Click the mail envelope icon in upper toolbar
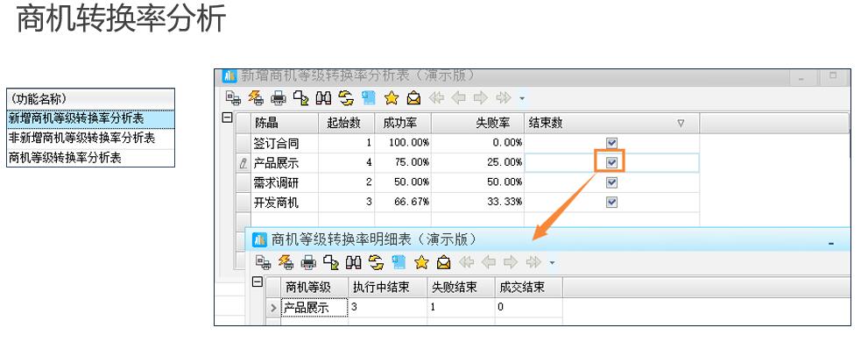 pyautogui.click(x=413, y=98)
